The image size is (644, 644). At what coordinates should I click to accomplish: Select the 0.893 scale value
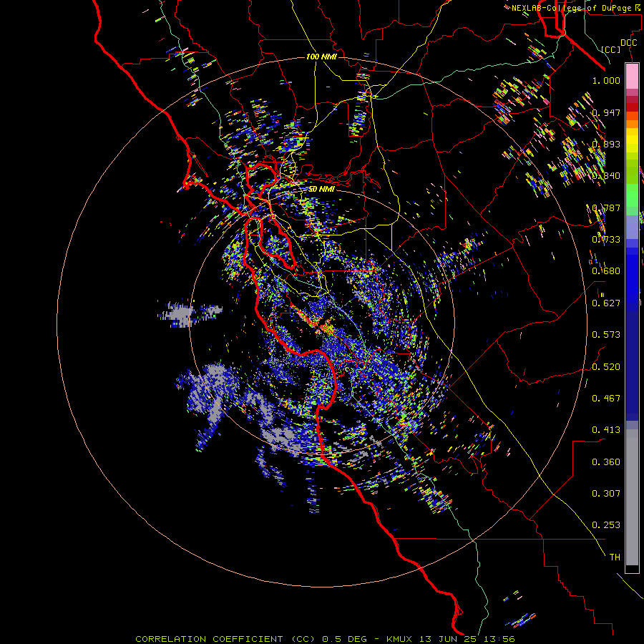606,144
